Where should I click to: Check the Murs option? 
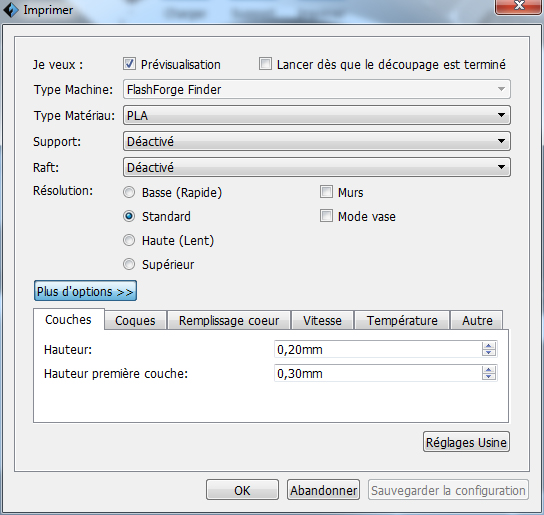pos(326,192)
